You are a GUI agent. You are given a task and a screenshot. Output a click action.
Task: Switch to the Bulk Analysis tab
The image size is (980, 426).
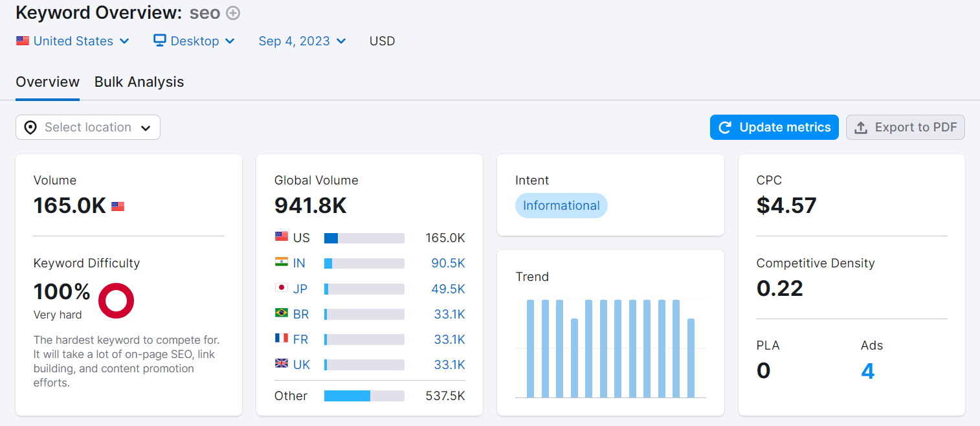(x=139, y=82)
